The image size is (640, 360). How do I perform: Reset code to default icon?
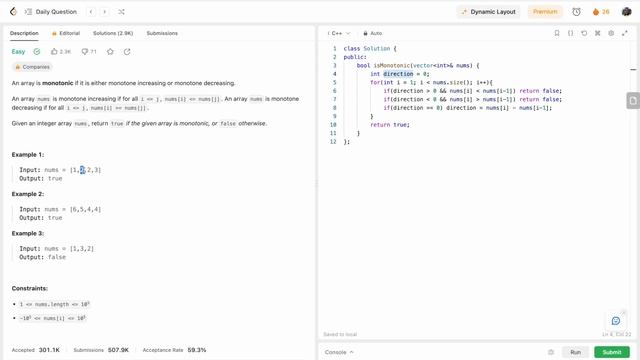pos(584,33)
